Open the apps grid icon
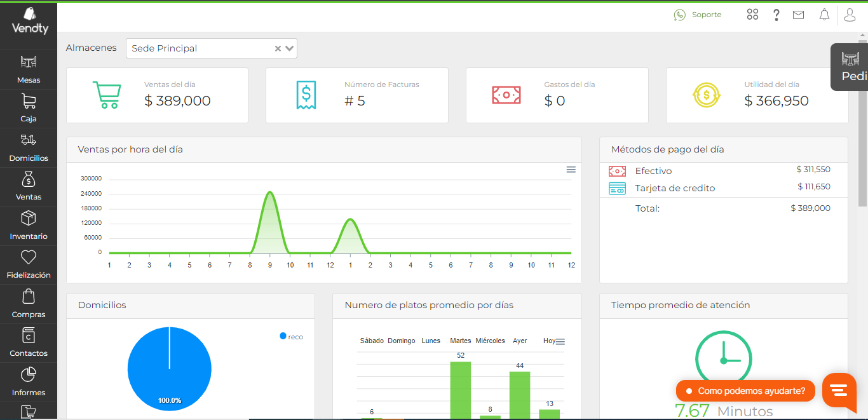 tap(752, 15)
